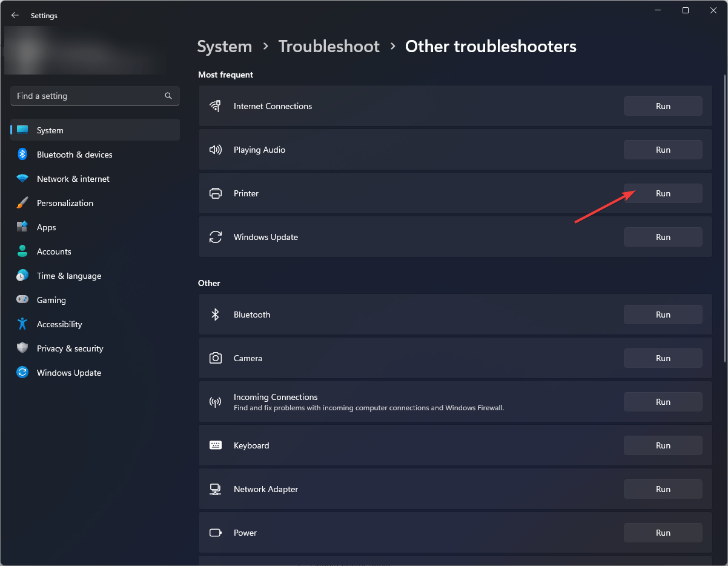Run the Camera troubleshooter
This screenshot has width=728, height=566.
pyautogui.click(x=663, y=358)
